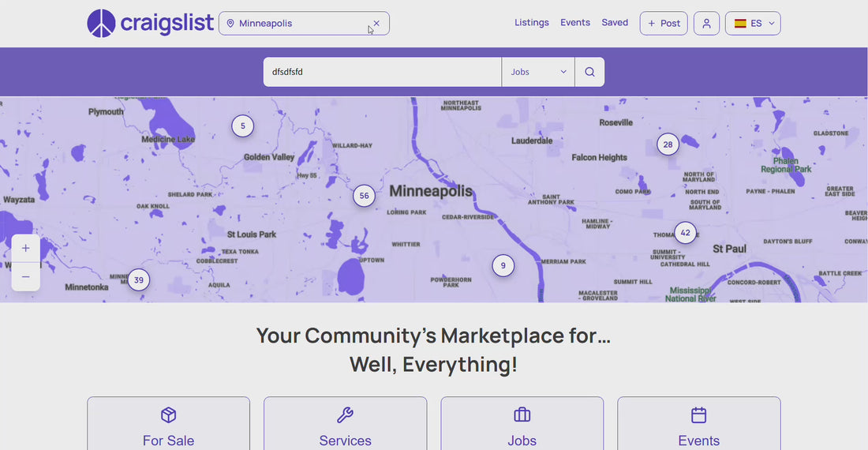Open Events in the top navigation
The image size is (868, 450).
[575, 23]
